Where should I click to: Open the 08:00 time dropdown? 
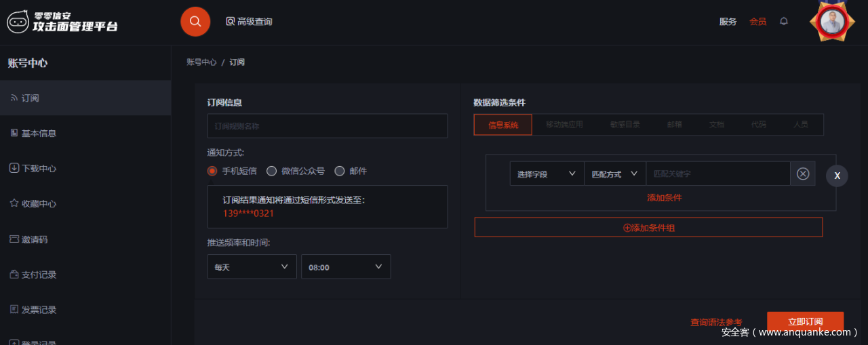click(x=346, y=267)
